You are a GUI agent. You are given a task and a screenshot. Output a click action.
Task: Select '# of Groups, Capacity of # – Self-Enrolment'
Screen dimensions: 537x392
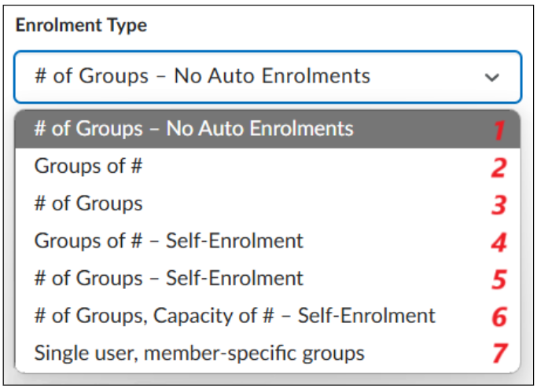click(268, 315)
